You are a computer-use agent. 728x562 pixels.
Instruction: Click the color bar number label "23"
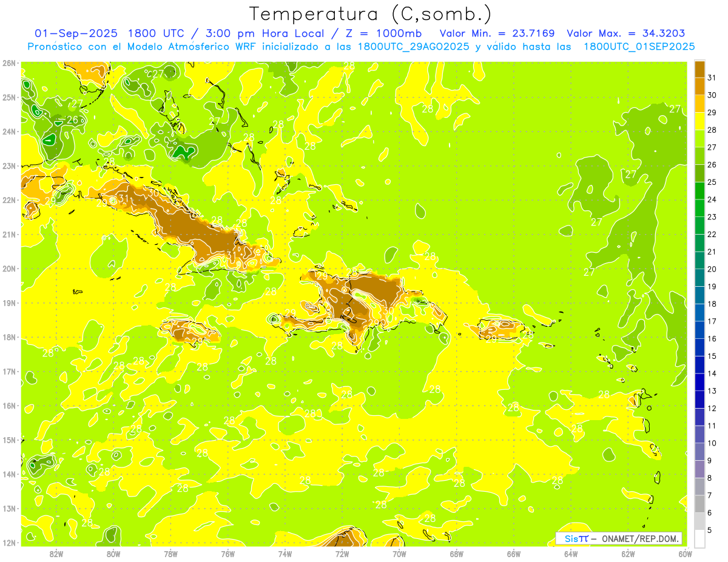click(712, 217)
